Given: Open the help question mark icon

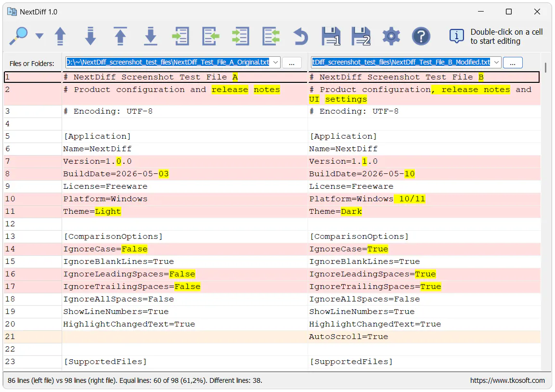Looking at the screenshot, I should click(421, 36).
